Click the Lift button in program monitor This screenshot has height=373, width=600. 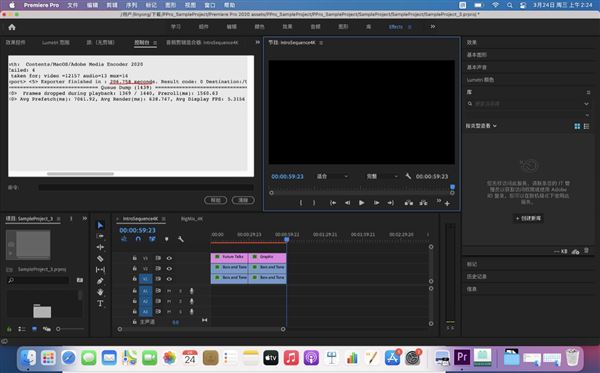pos(409,203)
